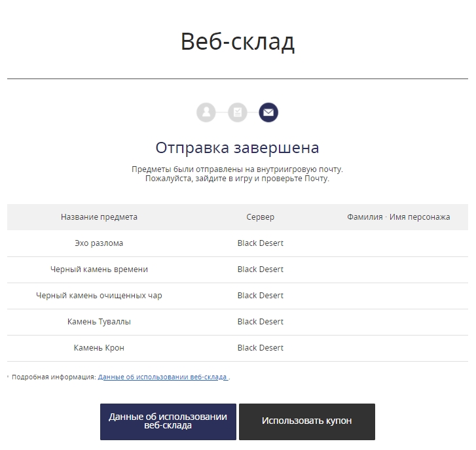The image size is (476, 450).
Task: Click Black Desert server in Черный камень времени row
Action: [x=260, y=269]
